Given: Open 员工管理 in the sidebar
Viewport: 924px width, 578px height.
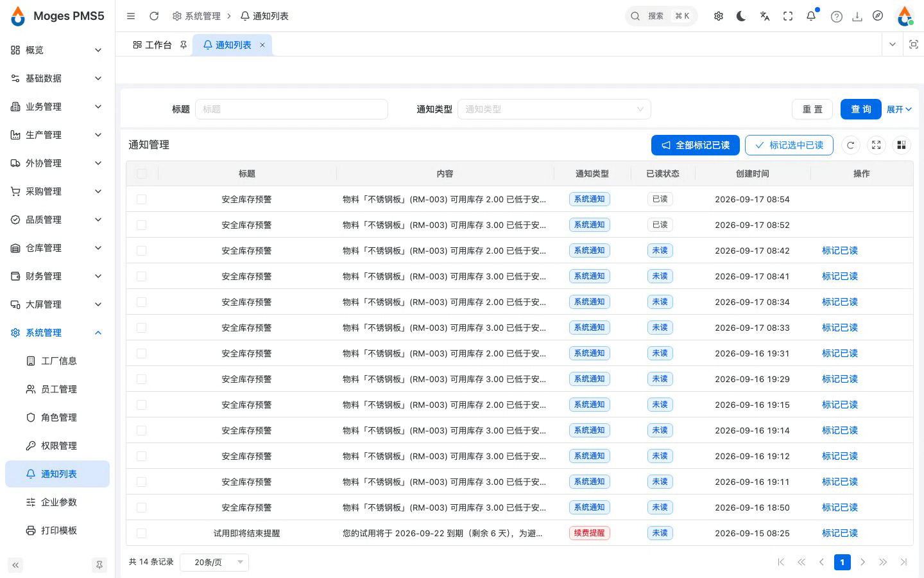Looking at the screenshot, I should (x=57, y=389).
